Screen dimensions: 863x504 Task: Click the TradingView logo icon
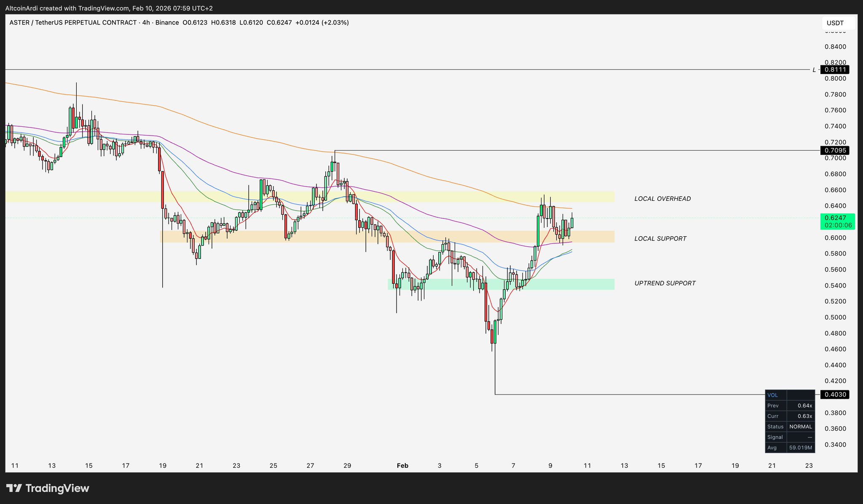14,488
